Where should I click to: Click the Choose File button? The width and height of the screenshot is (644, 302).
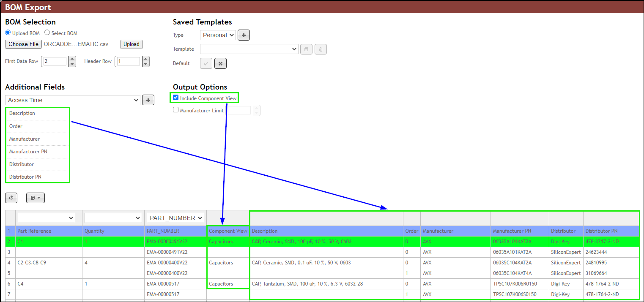[x=23, y=44]
